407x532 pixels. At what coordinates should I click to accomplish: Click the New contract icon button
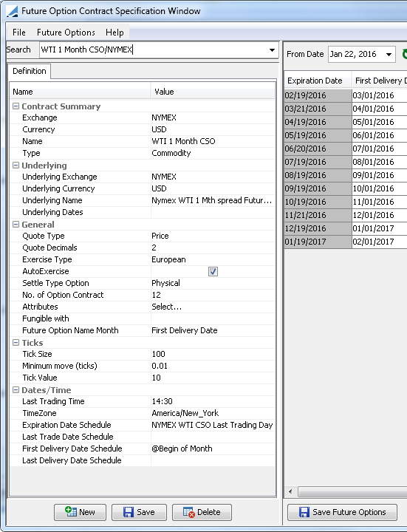[x=71, y=511]
